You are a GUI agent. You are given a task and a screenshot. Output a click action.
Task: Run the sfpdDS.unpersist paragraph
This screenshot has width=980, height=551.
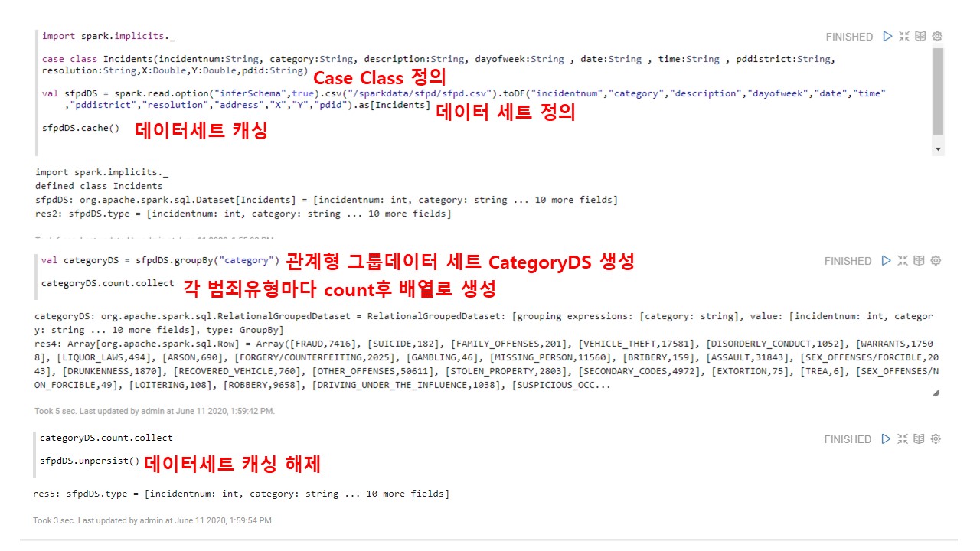[x=887, y=439]
